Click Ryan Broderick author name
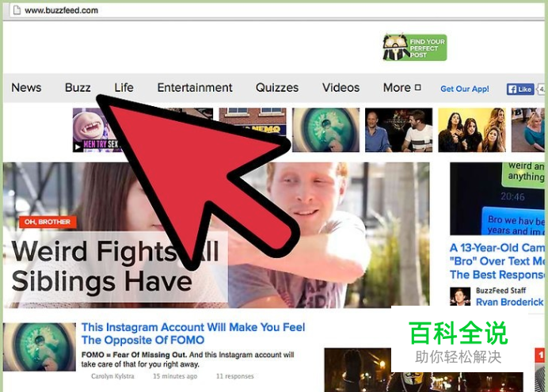Viewport: 548px width, 392px height. 509,302
